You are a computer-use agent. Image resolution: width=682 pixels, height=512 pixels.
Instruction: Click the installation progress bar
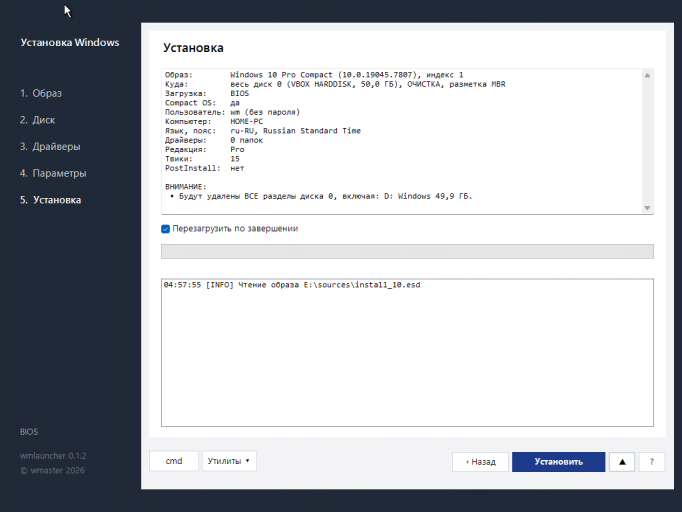click(x=407, y=251)
